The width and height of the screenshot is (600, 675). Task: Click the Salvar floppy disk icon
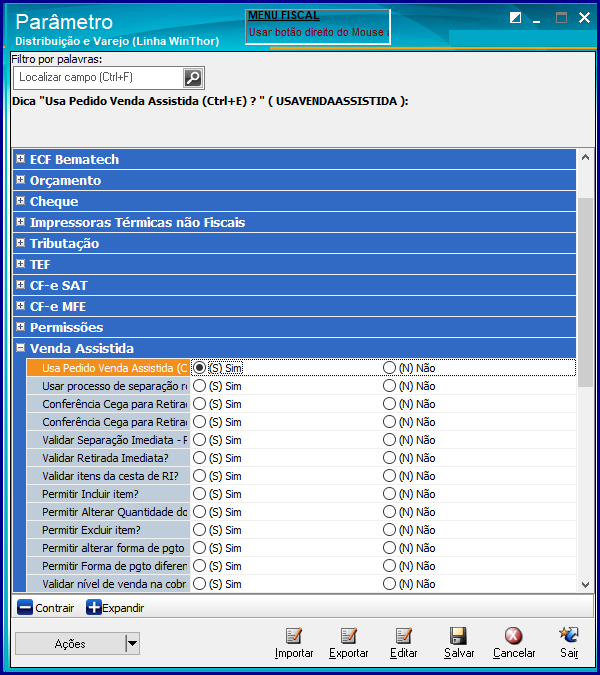coord(458,635)
